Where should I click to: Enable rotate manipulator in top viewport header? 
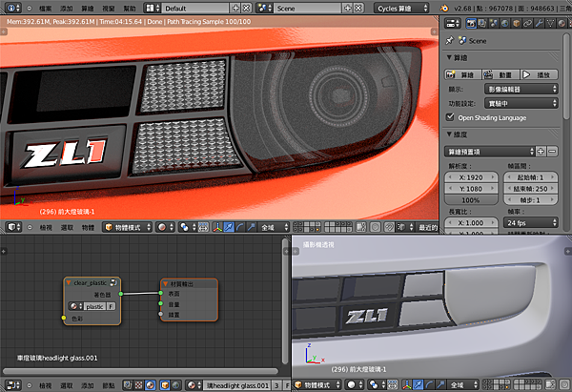coord(239,227)
